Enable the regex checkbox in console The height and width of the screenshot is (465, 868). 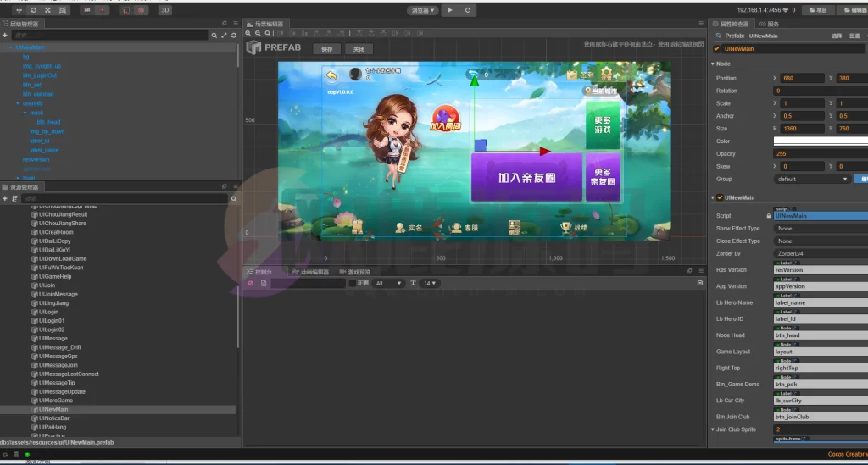[353, 283]
